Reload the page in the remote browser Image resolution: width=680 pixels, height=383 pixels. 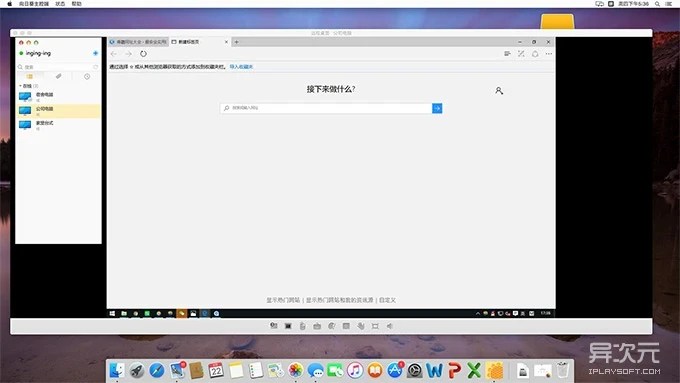[143, 54]
